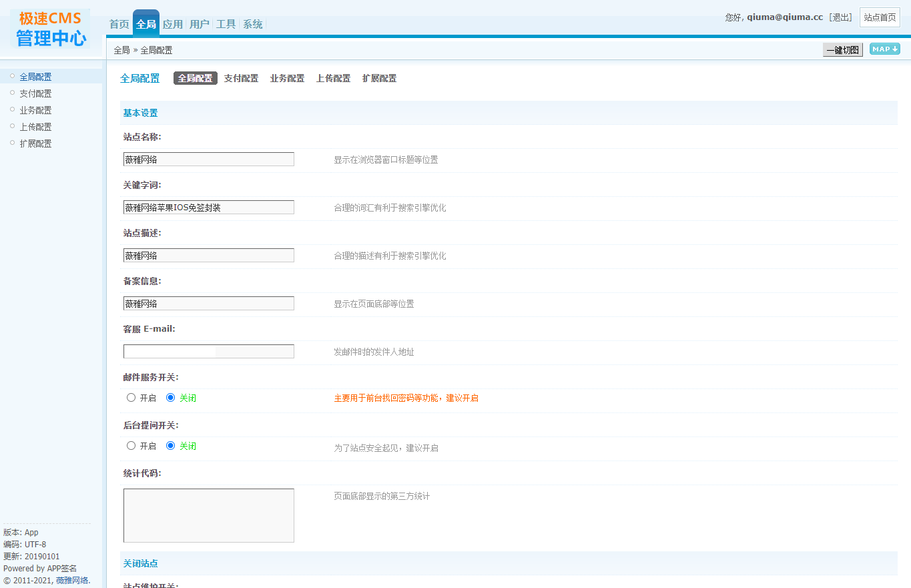Open the 系统 top navigation tab
The image size is (911, 588).
(252, 24)
